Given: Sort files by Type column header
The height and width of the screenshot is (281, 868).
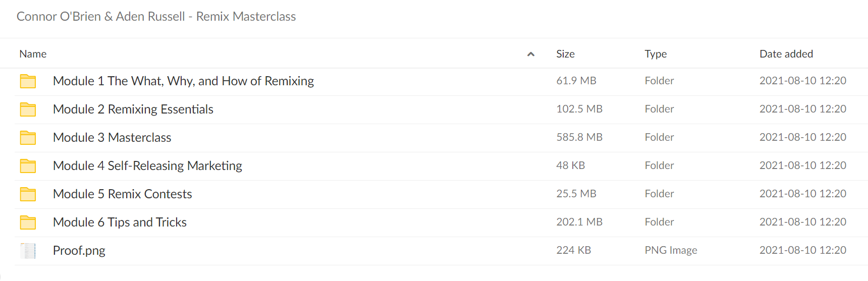Looking at the screenshot, I should point(656,54).
